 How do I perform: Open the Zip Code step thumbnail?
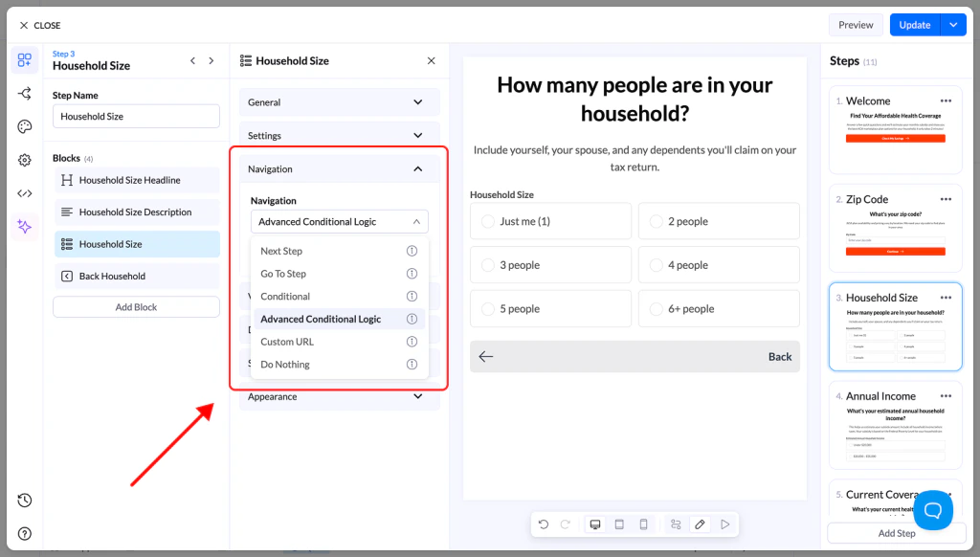click(896, 228)
